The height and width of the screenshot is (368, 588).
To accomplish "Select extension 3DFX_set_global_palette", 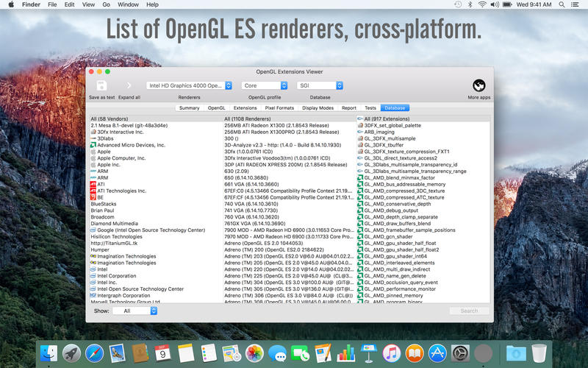I will (x=423, y=125).
